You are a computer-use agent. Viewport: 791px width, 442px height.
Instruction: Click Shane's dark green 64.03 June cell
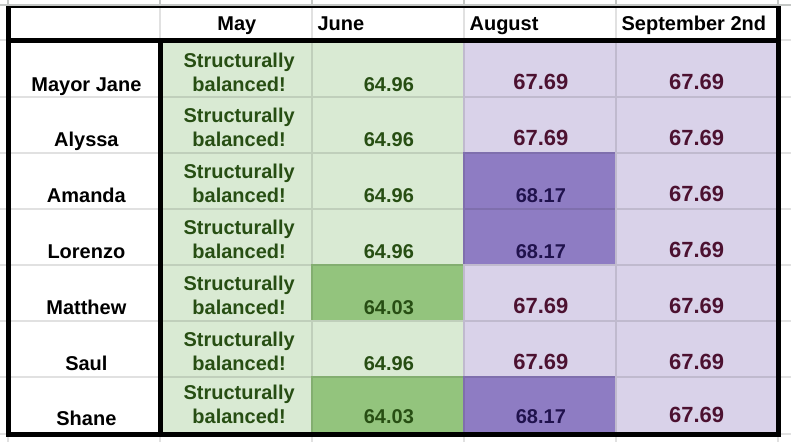(388, 406)
